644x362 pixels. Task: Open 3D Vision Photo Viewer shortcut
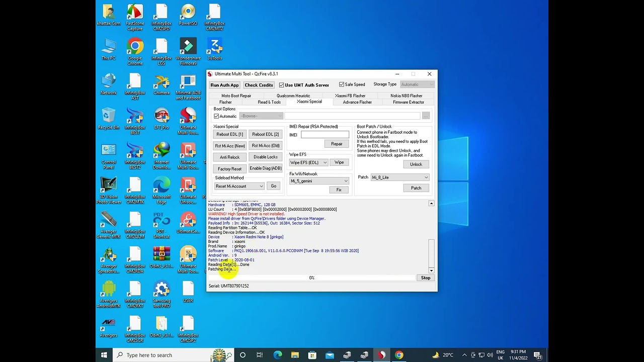(109, 191)
